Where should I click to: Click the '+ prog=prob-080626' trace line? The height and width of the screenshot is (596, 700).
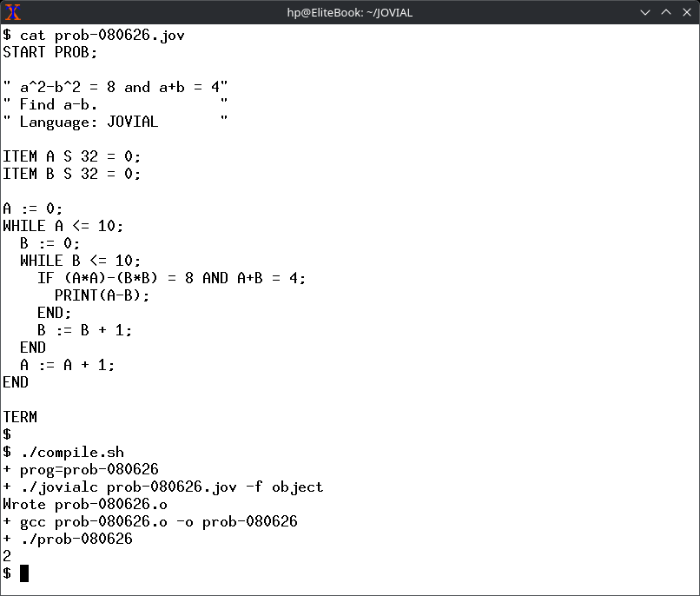(x=81, y=470)
